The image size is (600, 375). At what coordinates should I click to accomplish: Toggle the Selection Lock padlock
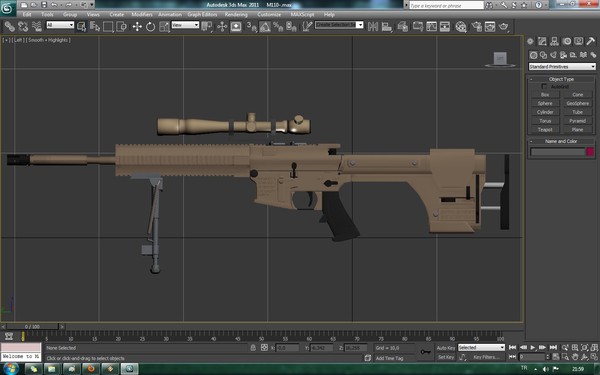coord(253,347)
